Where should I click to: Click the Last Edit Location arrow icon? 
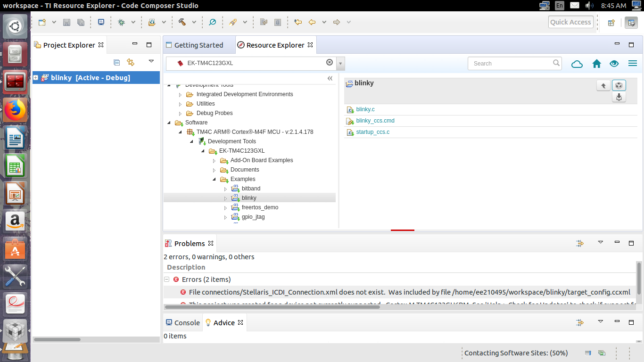pos(298,22)
